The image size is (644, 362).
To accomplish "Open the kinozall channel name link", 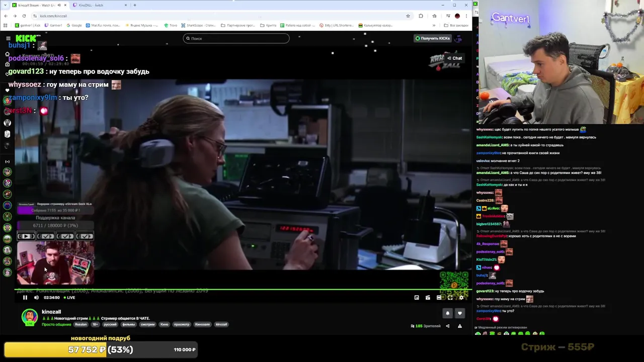I will 51,312.
